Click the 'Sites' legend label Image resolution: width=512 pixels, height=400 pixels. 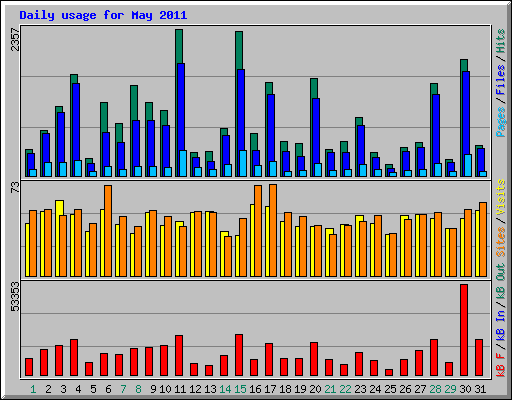point(500,242)
